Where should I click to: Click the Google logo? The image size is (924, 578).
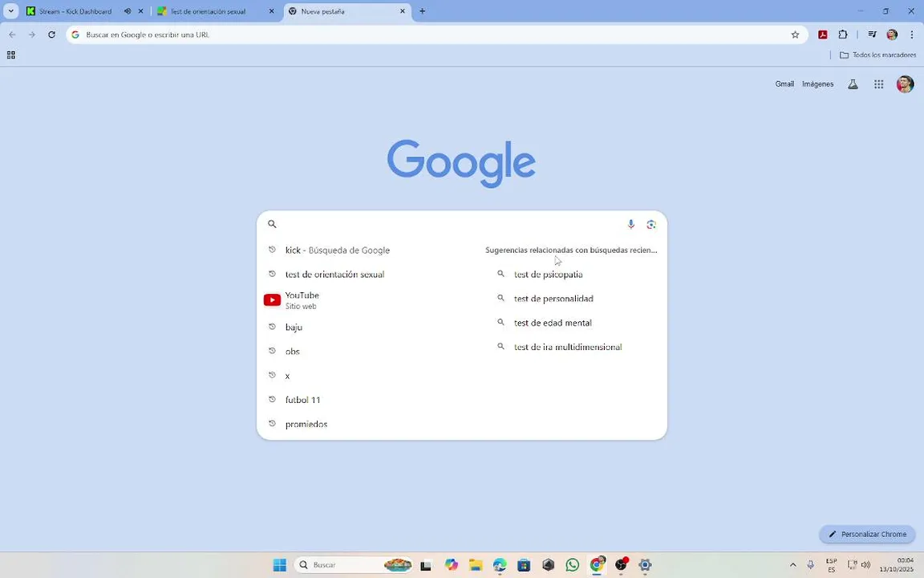point(461,164)
